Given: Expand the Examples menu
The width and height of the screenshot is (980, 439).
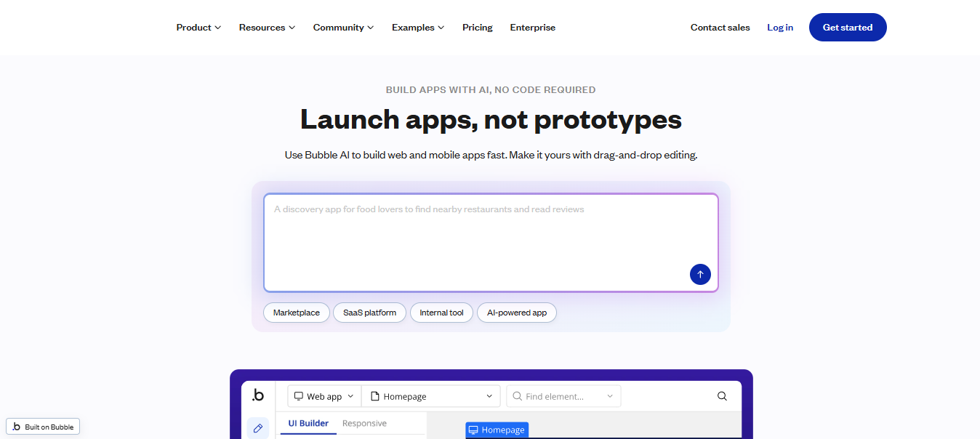Looking at the screenshot, I should [x=418, y=28].
